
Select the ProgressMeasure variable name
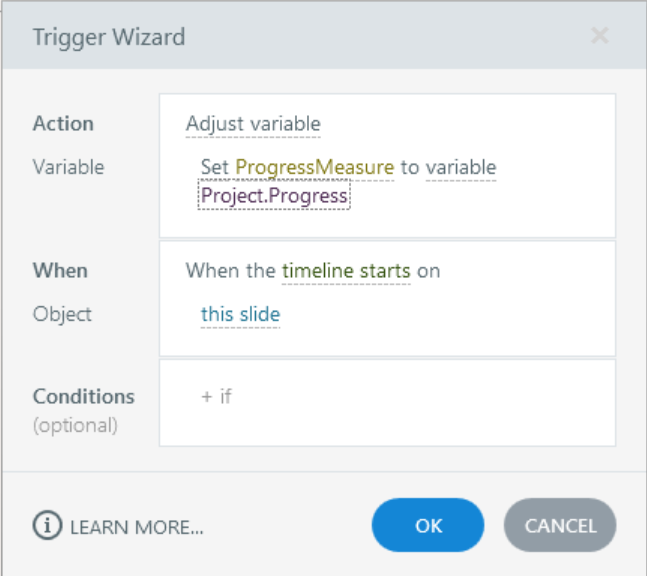315,167
